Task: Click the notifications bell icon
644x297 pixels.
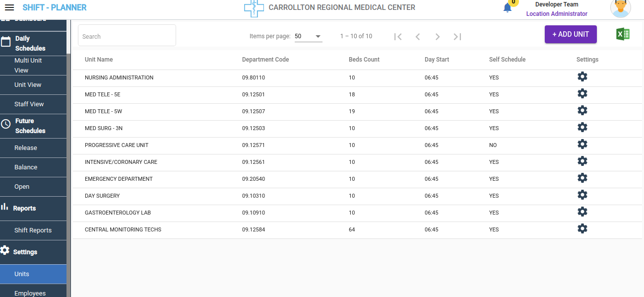Action: click(507, 8)
